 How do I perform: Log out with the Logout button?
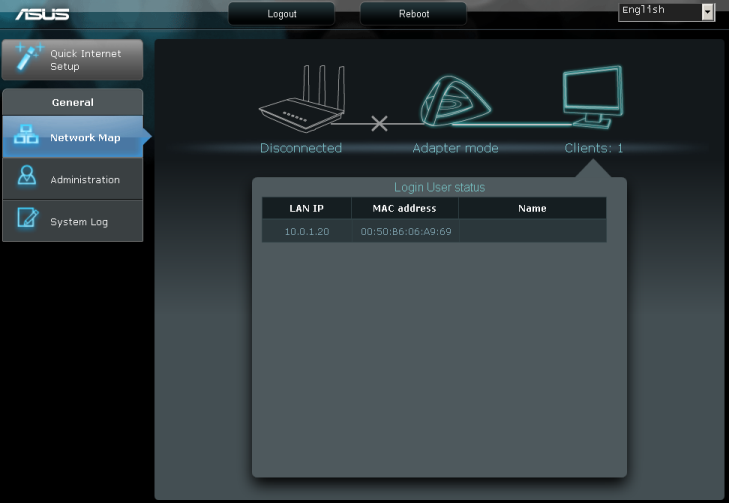282,14
